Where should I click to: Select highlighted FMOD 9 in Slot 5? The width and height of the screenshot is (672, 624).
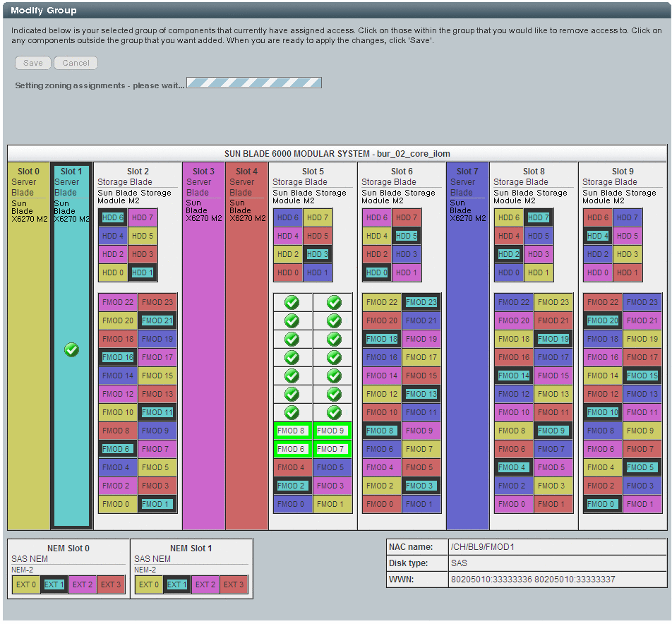332,431
